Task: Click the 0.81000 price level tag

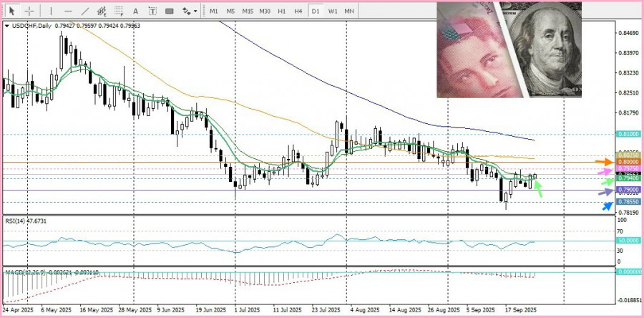Action: click(628, 135)
